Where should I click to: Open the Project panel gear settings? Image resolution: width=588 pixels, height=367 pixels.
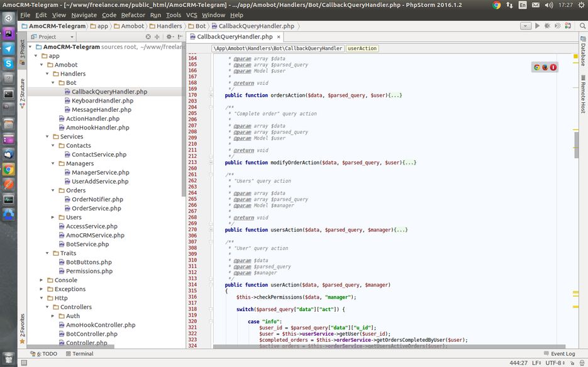click(169, 36)
